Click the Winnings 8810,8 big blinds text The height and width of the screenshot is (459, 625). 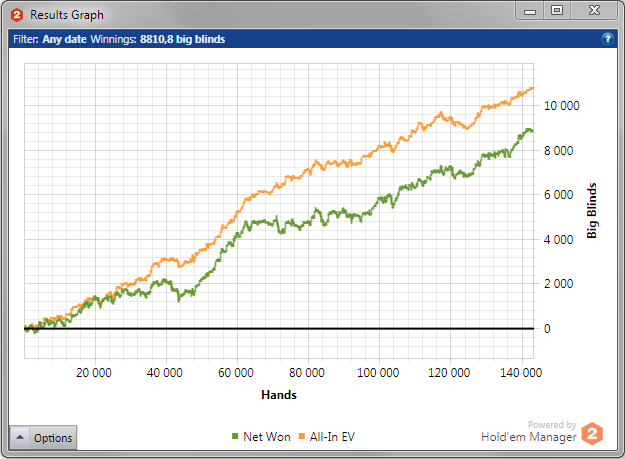[158, 39]
